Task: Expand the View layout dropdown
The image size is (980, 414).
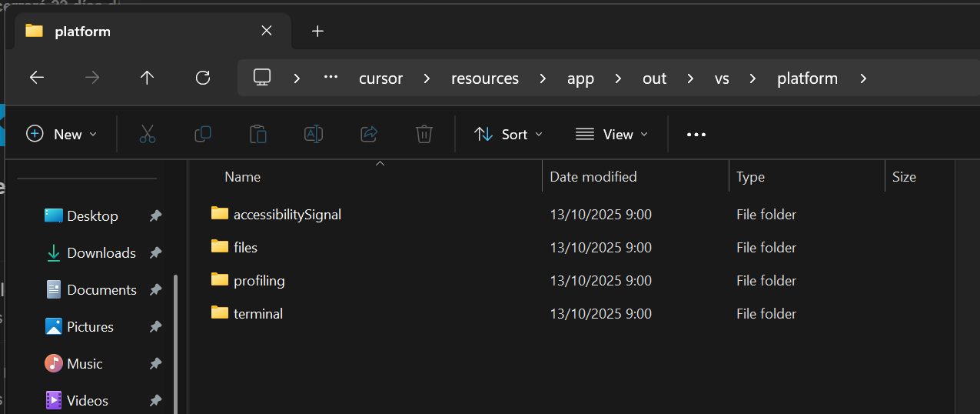Action: click(612, 134)
